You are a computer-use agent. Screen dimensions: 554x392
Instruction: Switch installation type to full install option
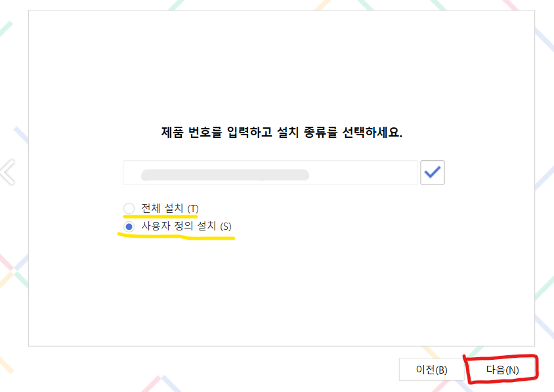point(129,208)
